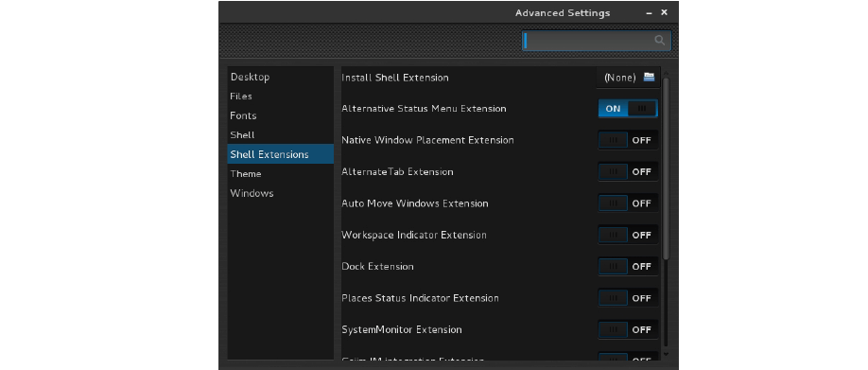Focus the search input field
Screen dimensions: 868x370
click(x=597, y=41)
